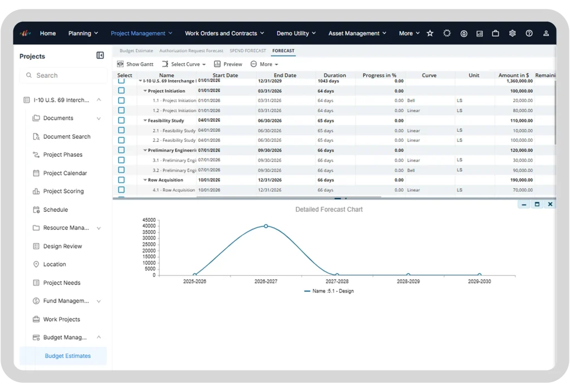
Task: Open the Work Orders and Contracts menu
Action: point(224,33)
